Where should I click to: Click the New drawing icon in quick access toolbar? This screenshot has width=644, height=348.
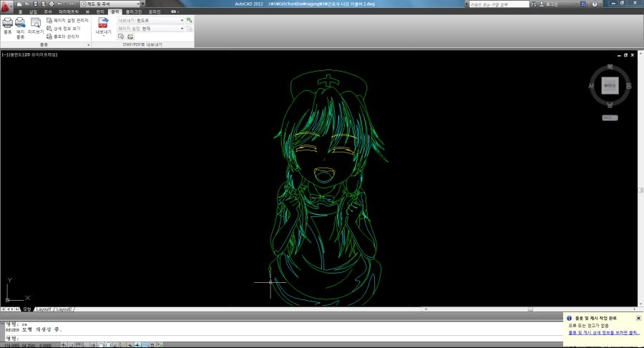(19, 4)
